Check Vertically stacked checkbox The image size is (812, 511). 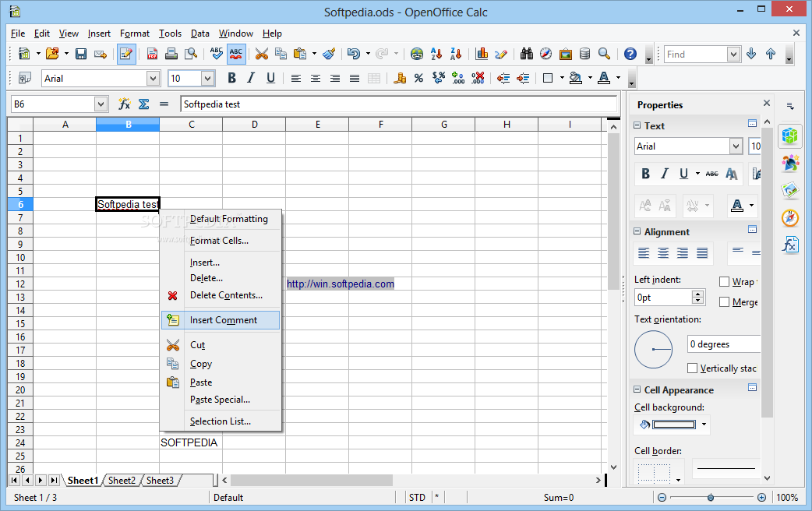tap(692, 368)
